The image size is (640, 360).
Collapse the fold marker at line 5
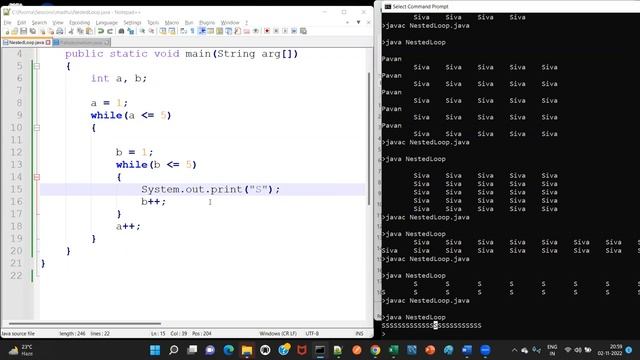coord(37,66)
